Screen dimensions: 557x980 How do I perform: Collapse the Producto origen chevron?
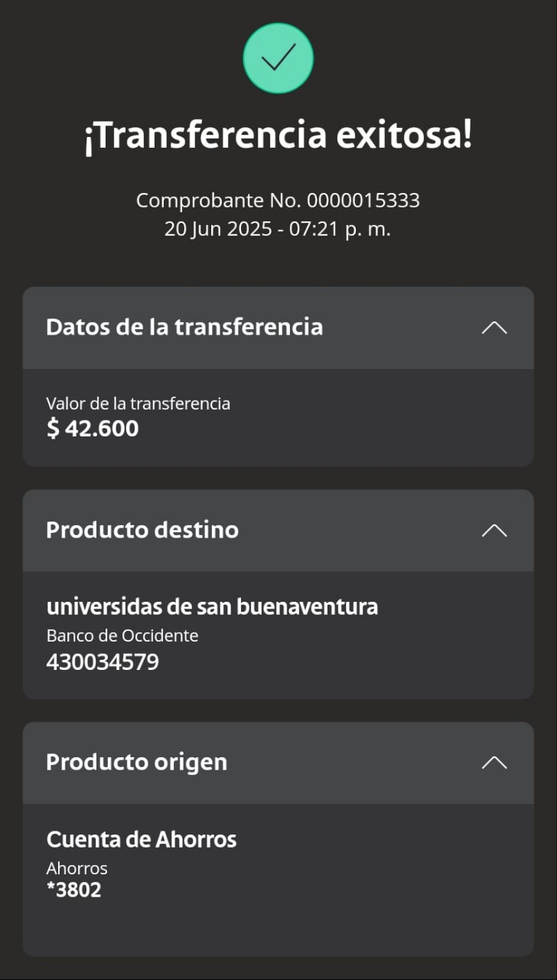(x=494, y=763)
